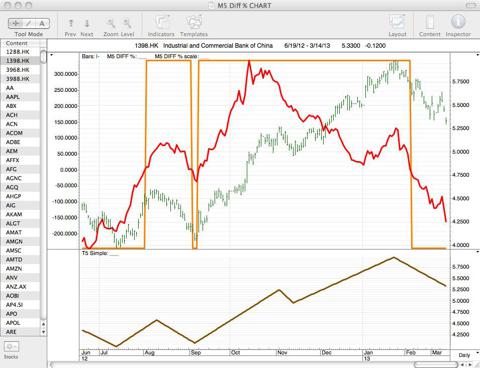Select AEM in the symbol list
This screenshot has width=480, height=368.
(21, 151)
